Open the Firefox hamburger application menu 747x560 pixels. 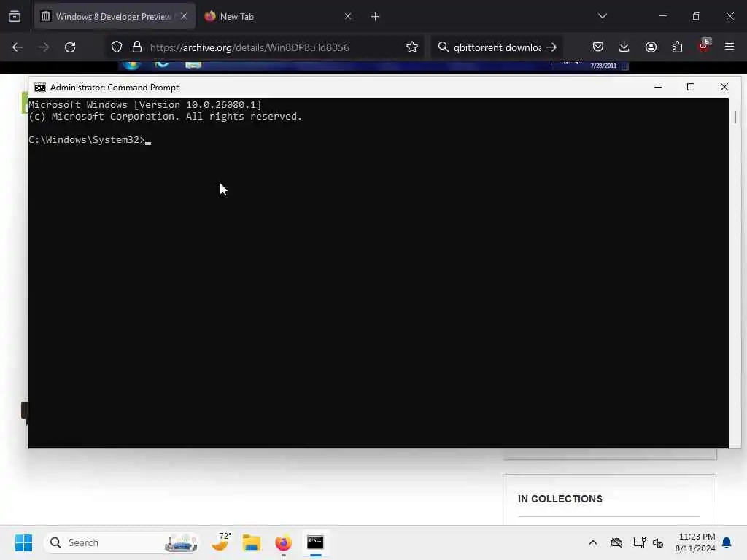click(729, 47)
